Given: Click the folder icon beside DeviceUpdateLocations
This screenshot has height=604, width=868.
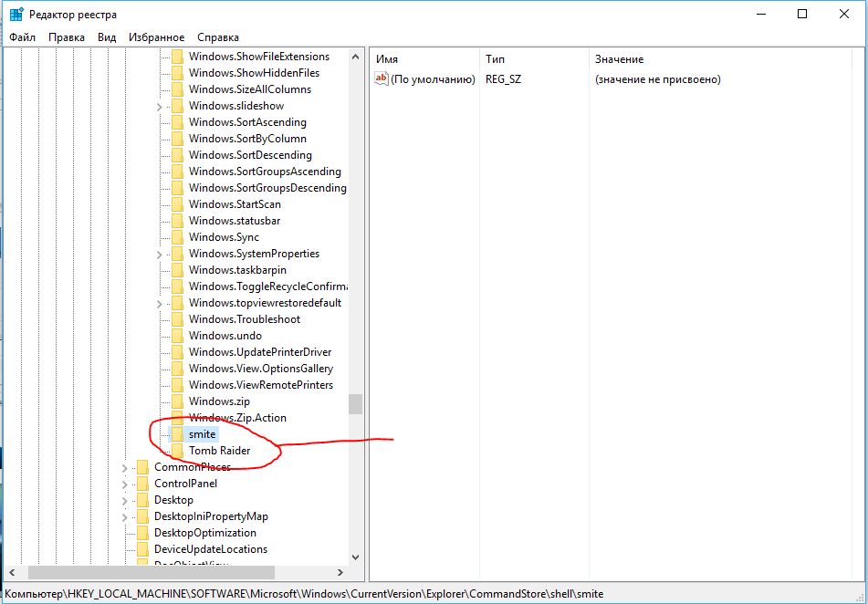Looking at the screenshot, I should coord(142,549).
